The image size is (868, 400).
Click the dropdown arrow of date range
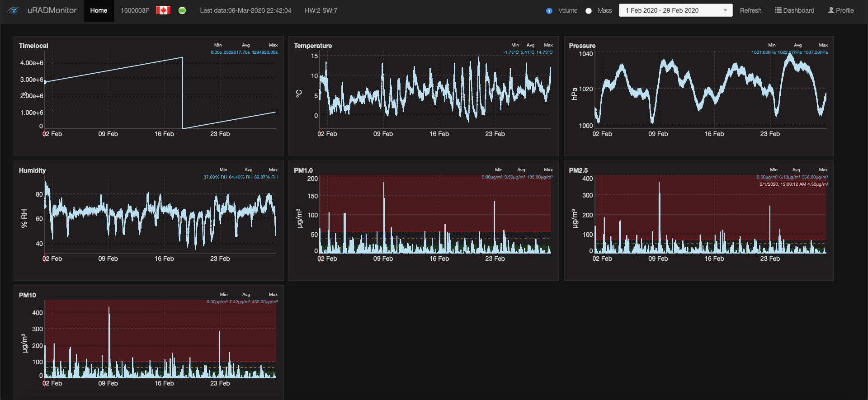coord(725,10)
